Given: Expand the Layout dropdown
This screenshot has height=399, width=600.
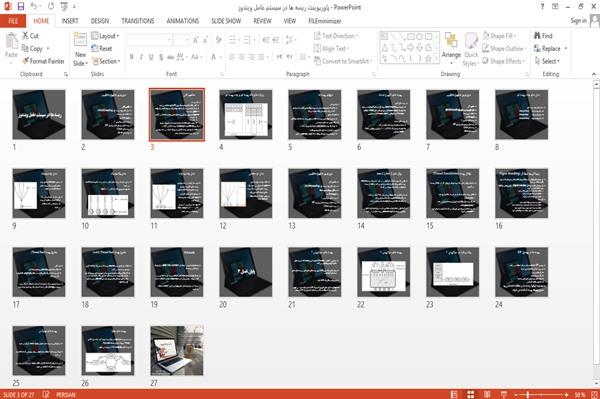Looking at the screenshot, I should click(x=105, y=36).
